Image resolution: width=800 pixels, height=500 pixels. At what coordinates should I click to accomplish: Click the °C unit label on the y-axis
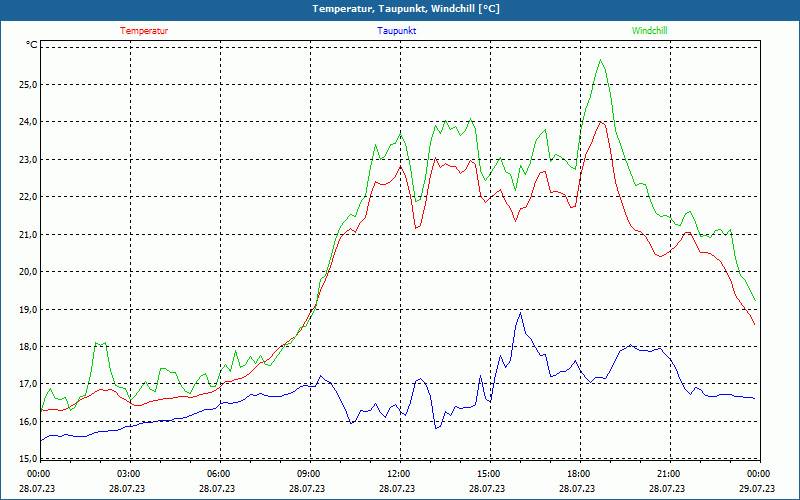click(32, 45)
